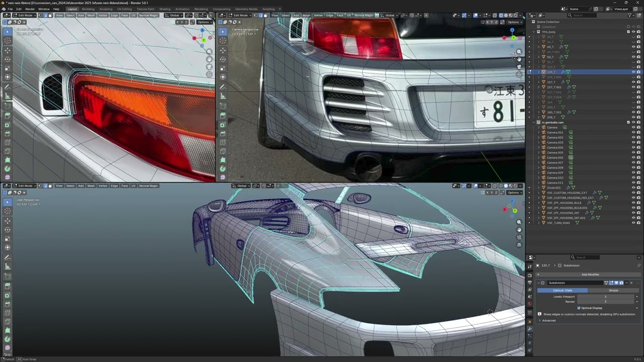Screen dimensions: 644x362
Task: Select the Cursor tool in top-right viewport
Action: [x=223, y=41]
